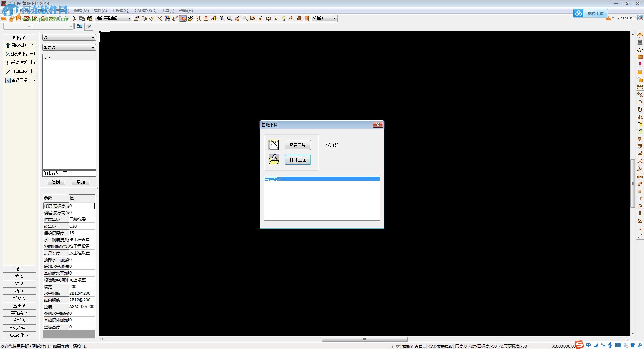Open the 工程量(Q) menu
Image resolution: width=644 pixels, height=349 pixels.
120,11
